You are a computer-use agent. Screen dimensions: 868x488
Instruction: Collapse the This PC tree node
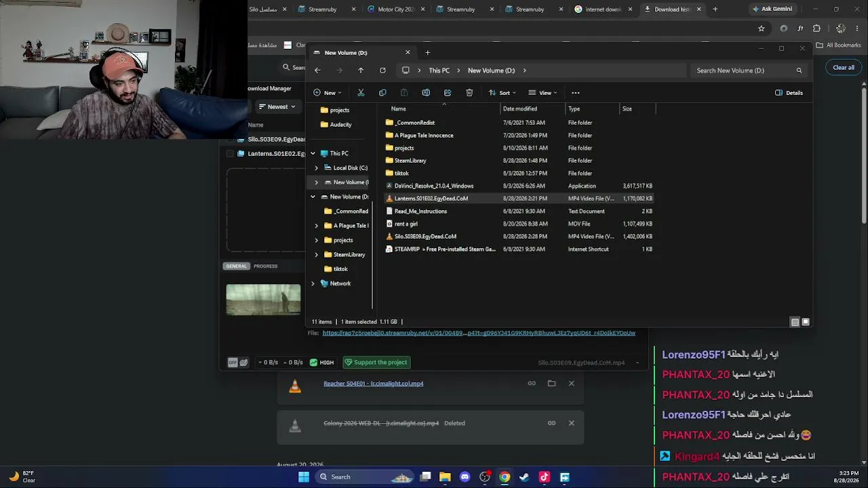313,154
